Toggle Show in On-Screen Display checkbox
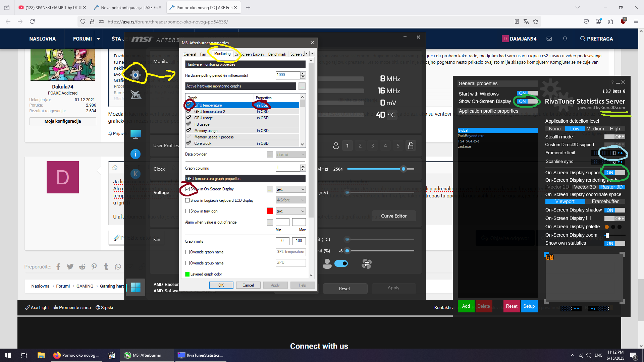The height and width of the screenshot is (362, 644). coord(187,189)
